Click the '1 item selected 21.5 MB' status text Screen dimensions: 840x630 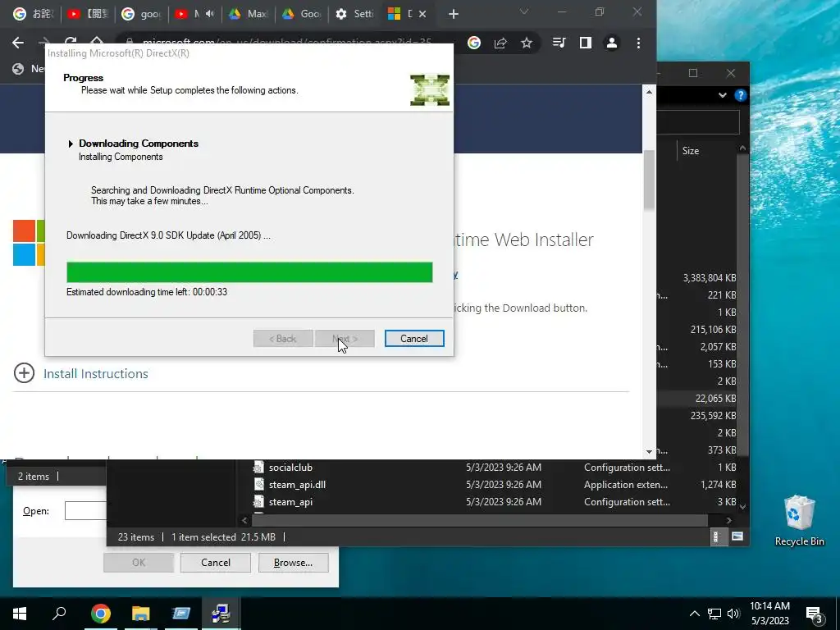pyautogui.click(x=223, y=536)
